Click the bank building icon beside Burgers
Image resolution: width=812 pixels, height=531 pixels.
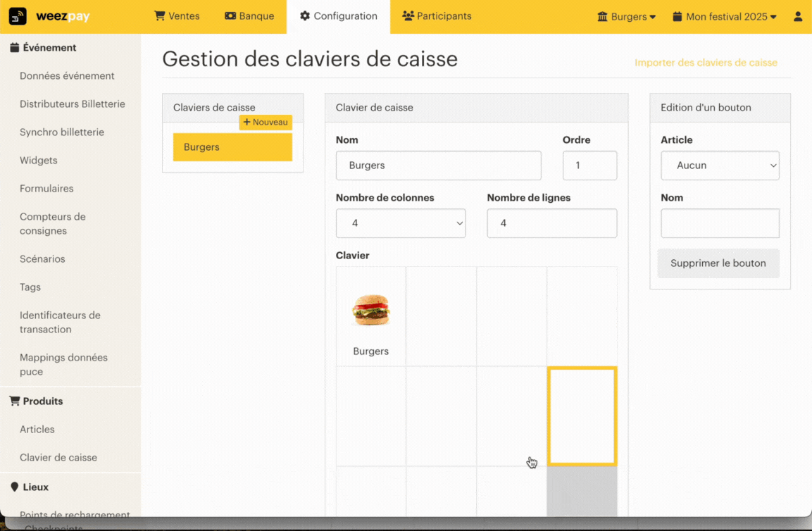point(602,17)
